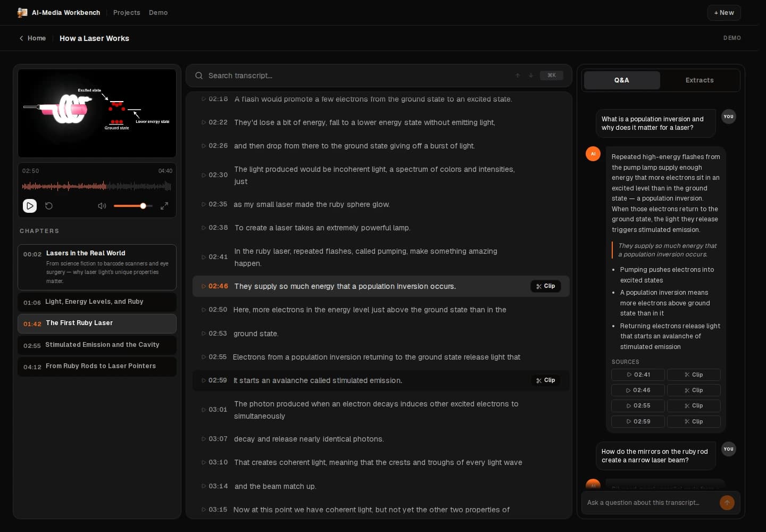Mute audio with the speaker icon
The image size is (766, 532).
tap(102, 206)
